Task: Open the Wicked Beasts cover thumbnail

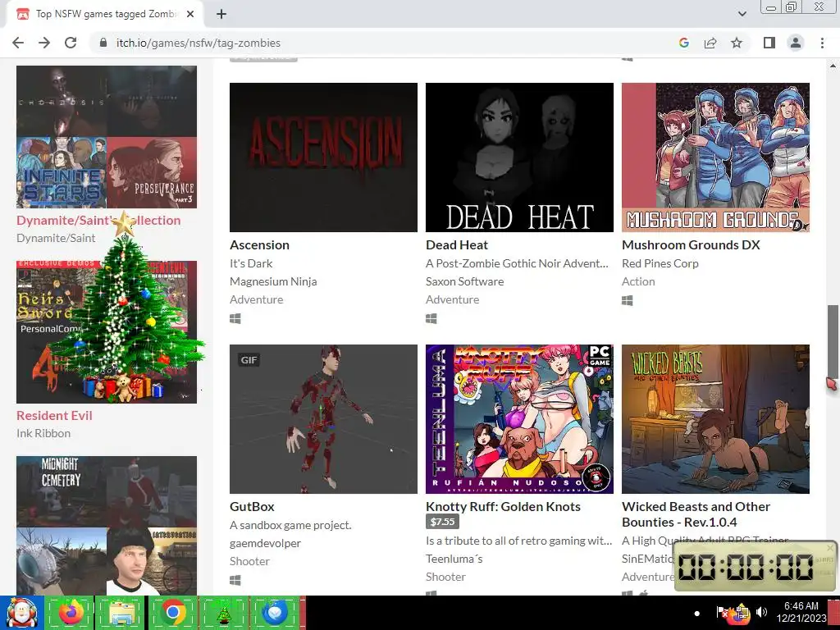Action: point(715,419)
